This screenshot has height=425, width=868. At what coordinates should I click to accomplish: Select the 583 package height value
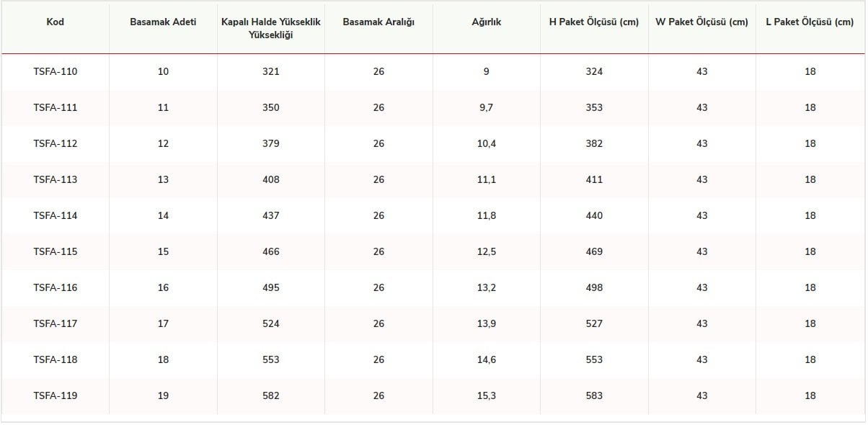[594, 395]
